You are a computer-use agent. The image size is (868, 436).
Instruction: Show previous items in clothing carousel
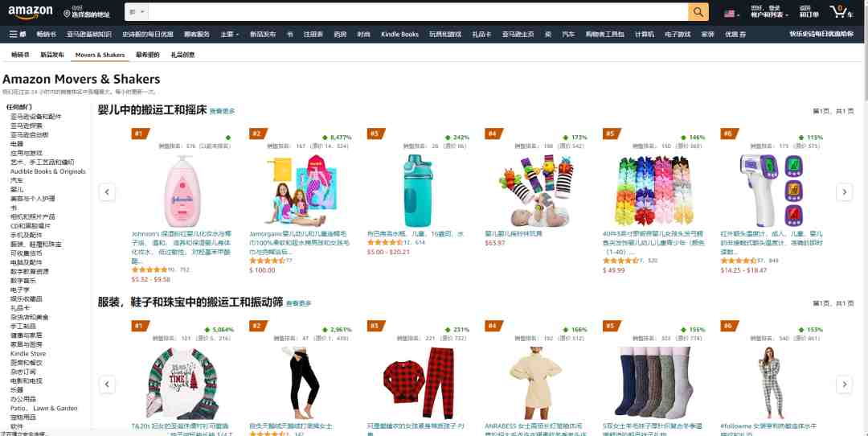point(107,384)
